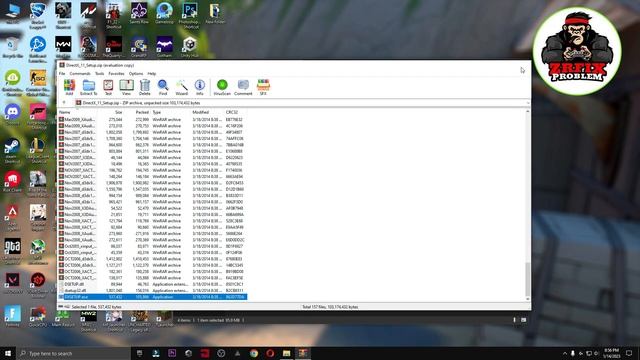The image size is (640, 360).
Task: Select the DXSETUP.exe application row
Action: [x=153, y=297]
